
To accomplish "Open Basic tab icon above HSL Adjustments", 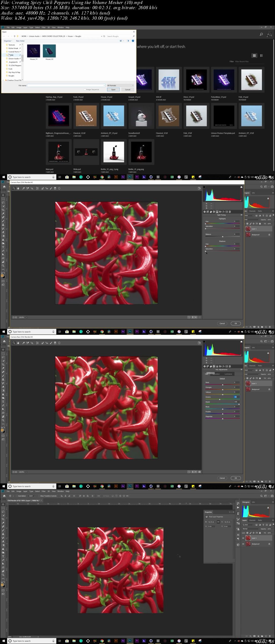I will (205, 366).
